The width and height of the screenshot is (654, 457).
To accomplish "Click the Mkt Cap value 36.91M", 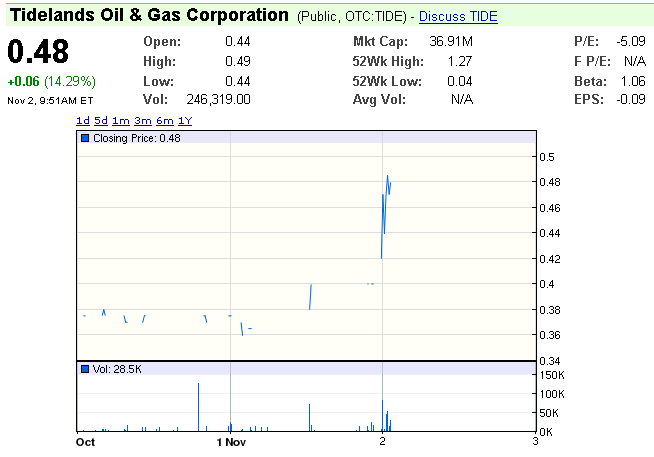I will (x=451, y=41).
